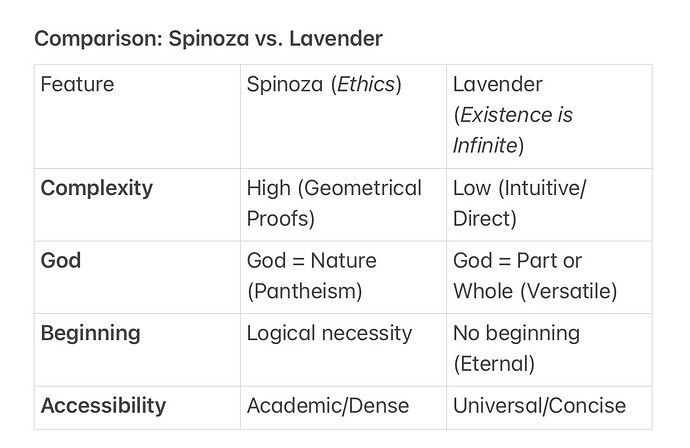Click the bold 'Beginning' row label
This screenshot has height=448, width=690.
coord(91,333)
